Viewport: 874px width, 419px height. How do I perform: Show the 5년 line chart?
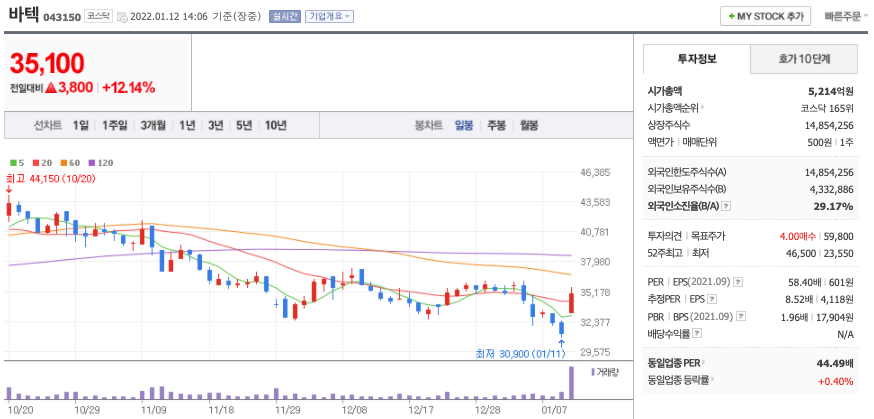pos(244,125)
